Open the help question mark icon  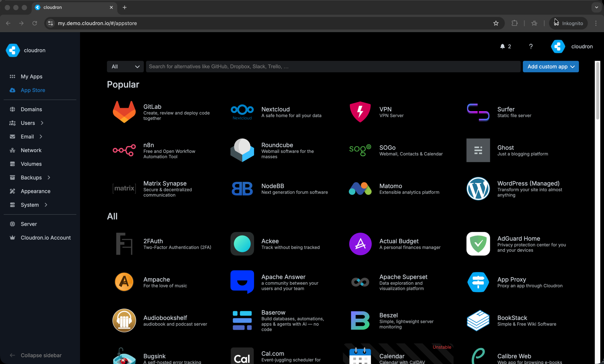[531, 46]
